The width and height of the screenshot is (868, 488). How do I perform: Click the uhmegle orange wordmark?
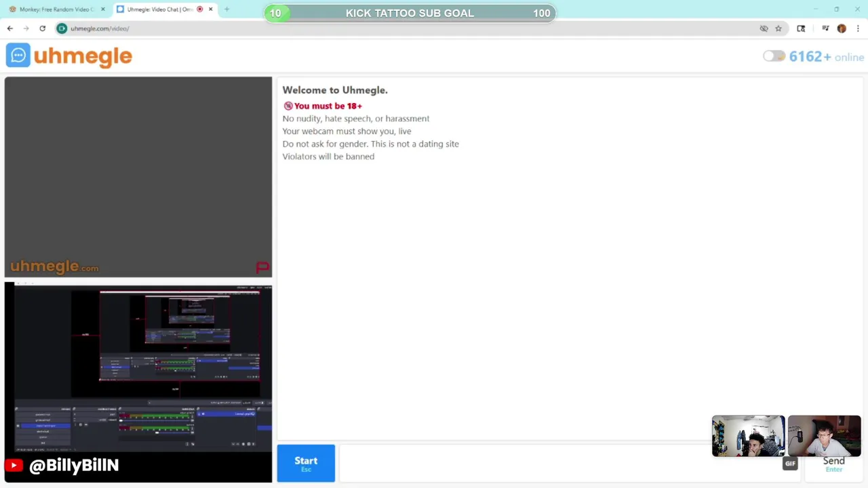point(83,57)
